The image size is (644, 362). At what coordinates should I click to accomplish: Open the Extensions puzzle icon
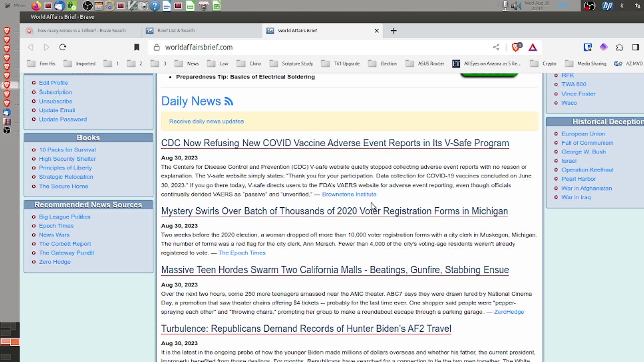pos(619,47)
